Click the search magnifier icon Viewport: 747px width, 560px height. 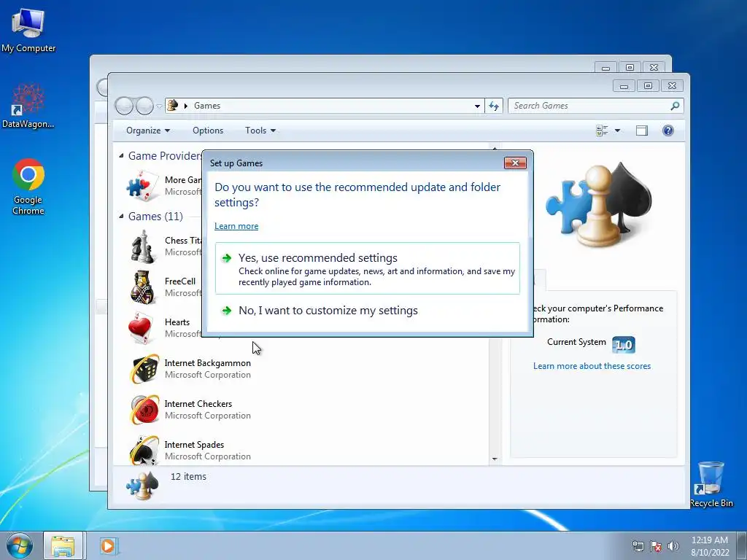pos(675,106)
